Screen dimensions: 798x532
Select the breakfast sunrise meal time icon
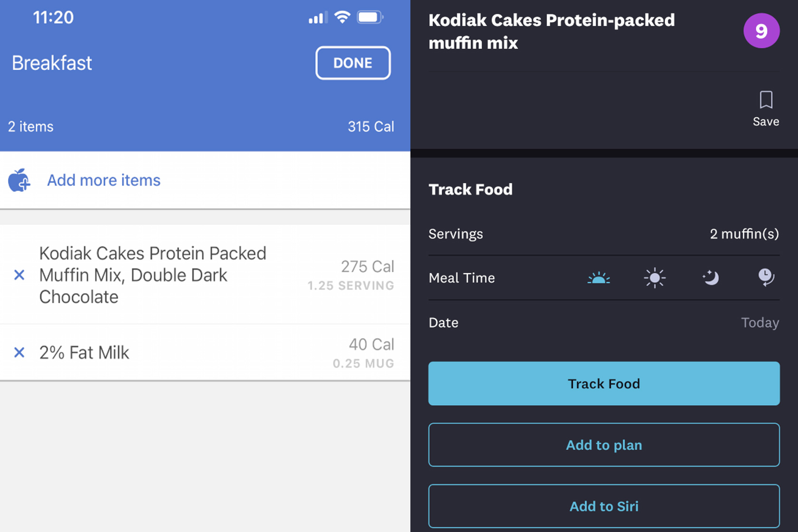pos(598,278)
